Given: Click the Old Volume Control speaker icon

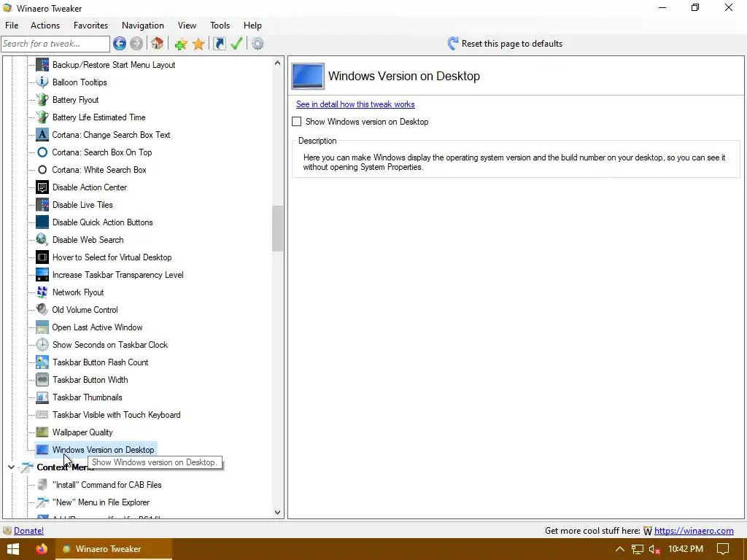Looking at the screenshot, I should pos(42,309).
